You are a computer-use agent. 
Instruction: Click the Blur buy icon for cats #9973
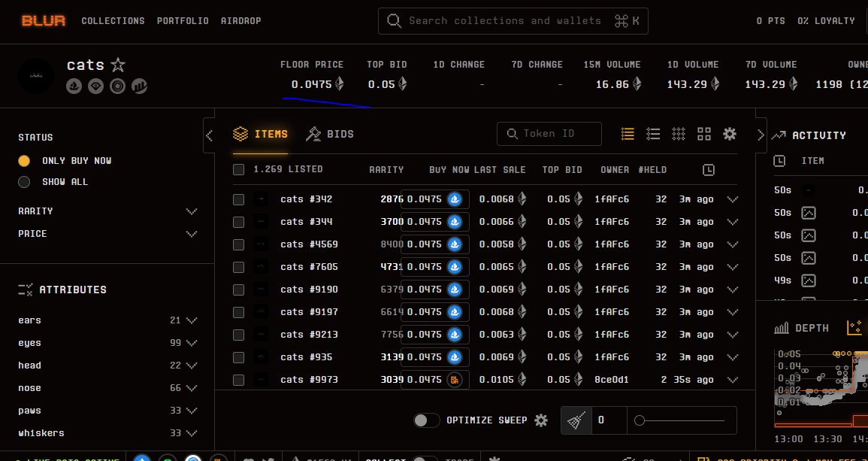pos(455,380)
